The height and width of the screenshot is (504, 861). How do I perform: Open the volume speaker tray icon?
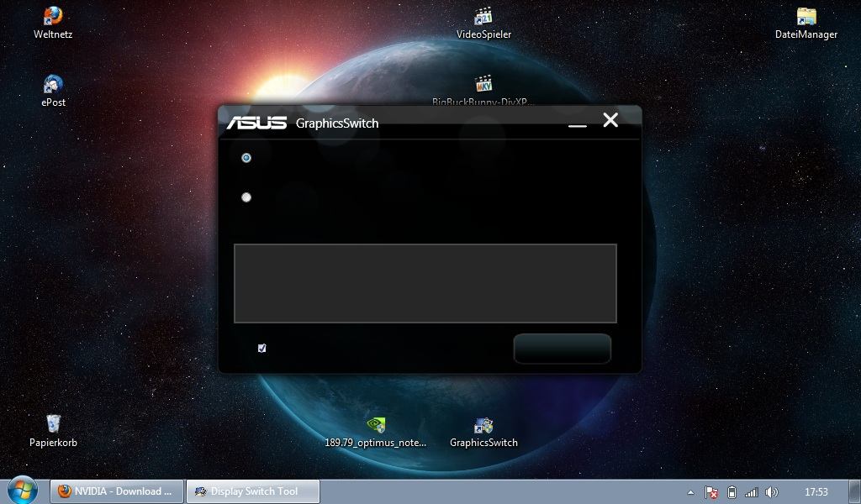pyautogui.click(x=772, y=492)
